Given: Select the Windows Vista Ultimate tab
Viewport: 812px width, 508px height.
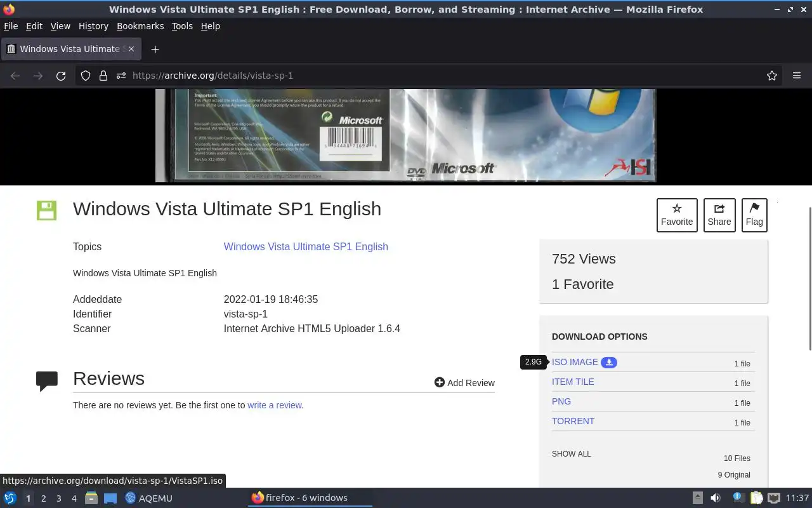Looking at the screenshot, I should pyautogui.click(x=71, y=49).
